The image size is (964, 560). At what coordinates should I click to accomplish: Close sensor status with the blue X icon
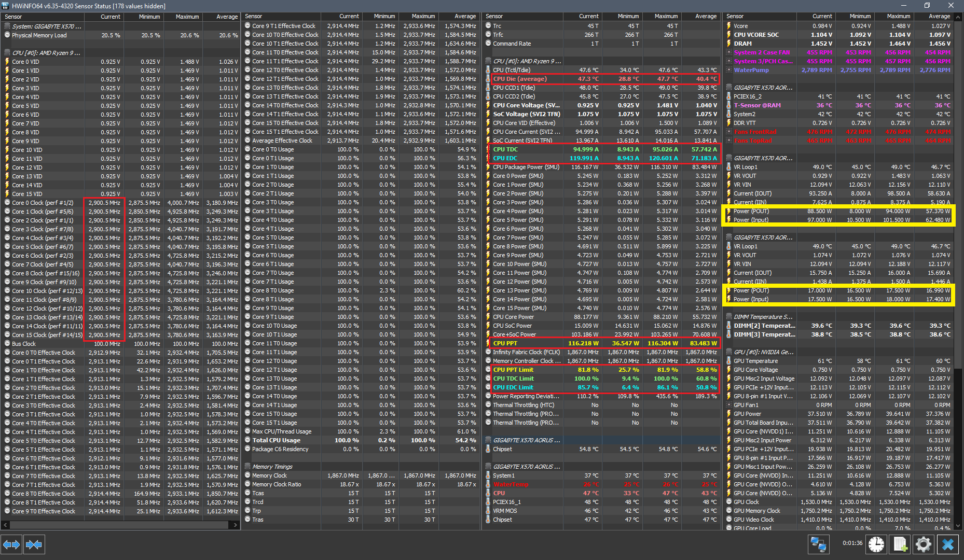coord(948,544)
